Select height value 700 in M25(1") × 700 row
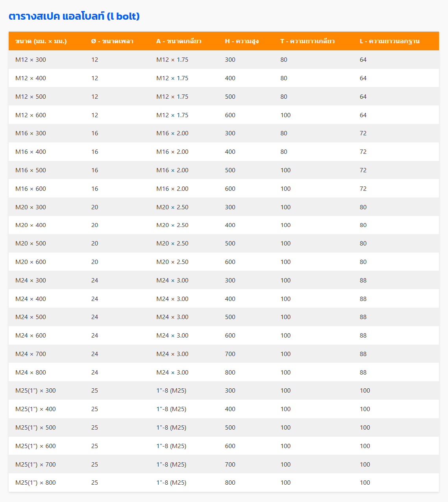 tap(230, 465)
